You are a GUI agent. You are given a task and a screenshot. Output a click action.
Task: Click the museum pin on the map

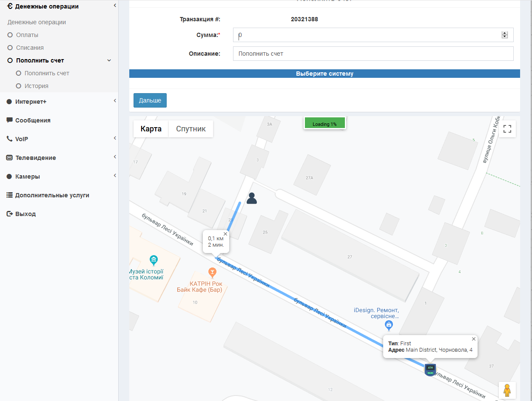click(154, 259)
